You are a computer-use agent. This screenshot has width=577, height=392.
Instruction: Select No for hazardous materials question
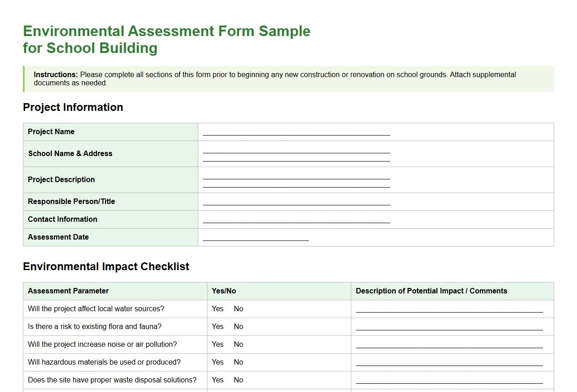click(238, 362)
